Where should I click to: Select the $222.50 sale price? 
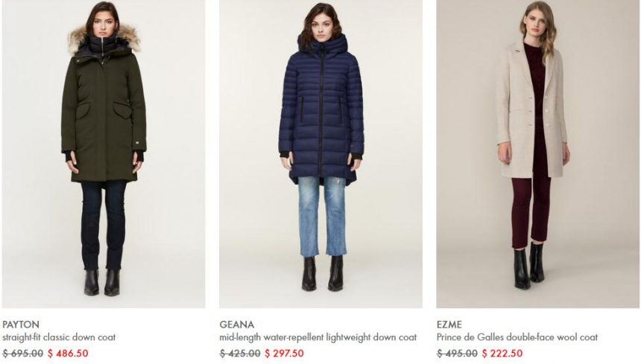[x=502, y=353]
